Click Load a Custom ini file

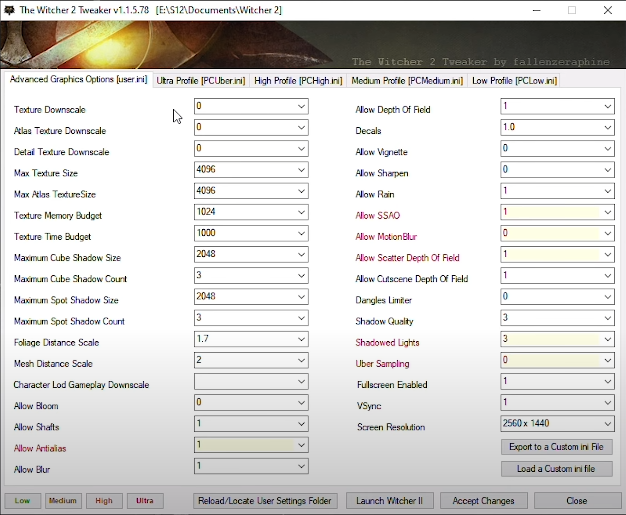[557, 469]
